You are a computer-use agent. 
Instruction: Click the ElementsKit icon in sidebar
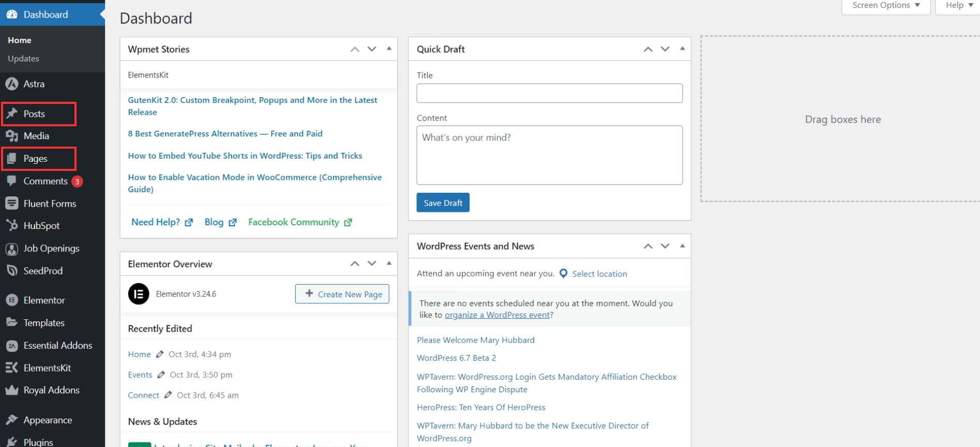point(12,368)
